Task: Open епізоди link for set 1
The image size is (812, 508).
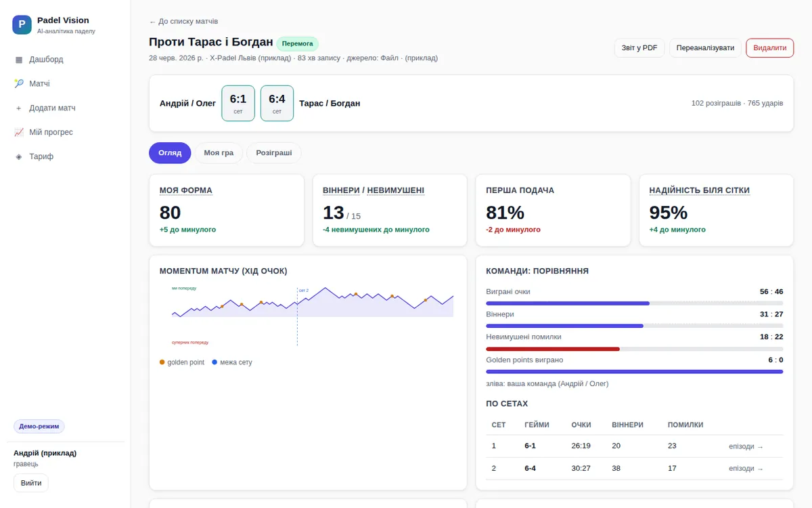Action: [746, 446]
